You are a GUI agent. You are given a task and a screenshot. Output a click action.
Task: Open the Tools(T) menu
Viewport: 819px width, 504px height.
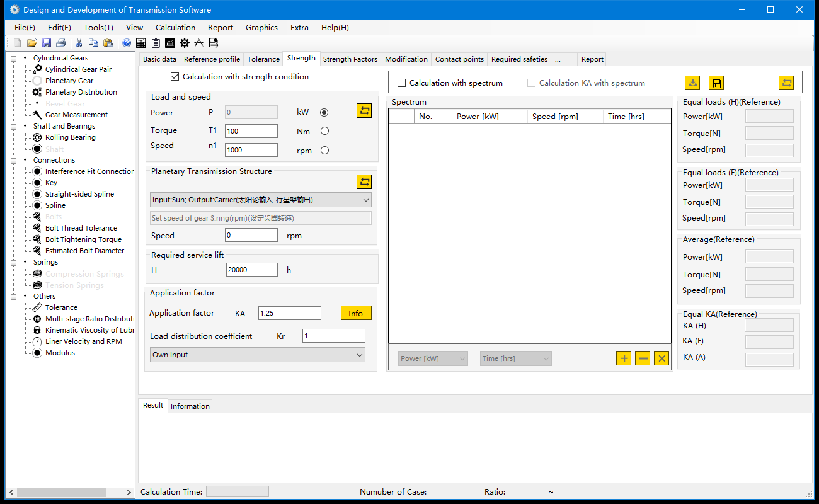click(98, 28)
